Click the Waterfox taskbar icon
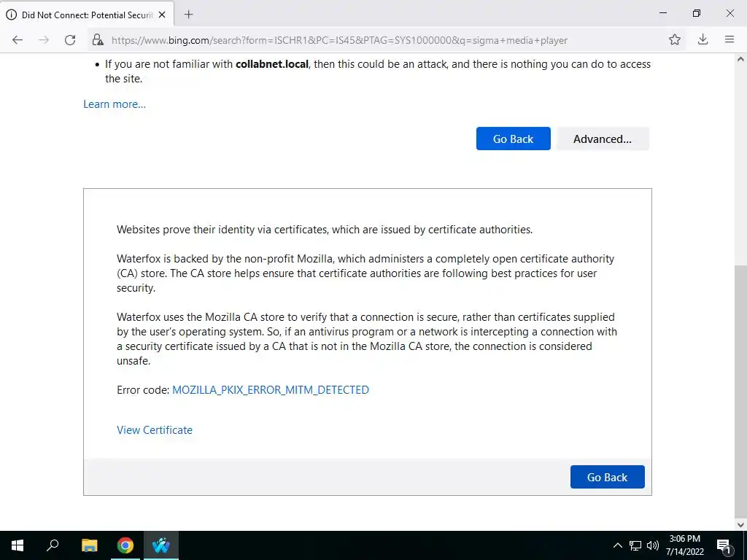 point(161,545)
